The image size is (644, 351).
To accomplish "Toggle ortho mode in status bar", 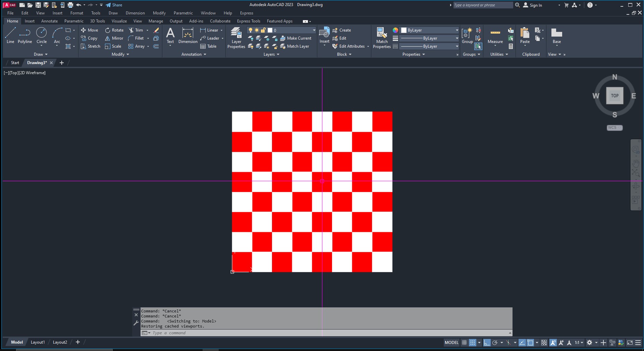I will (487, 343).
